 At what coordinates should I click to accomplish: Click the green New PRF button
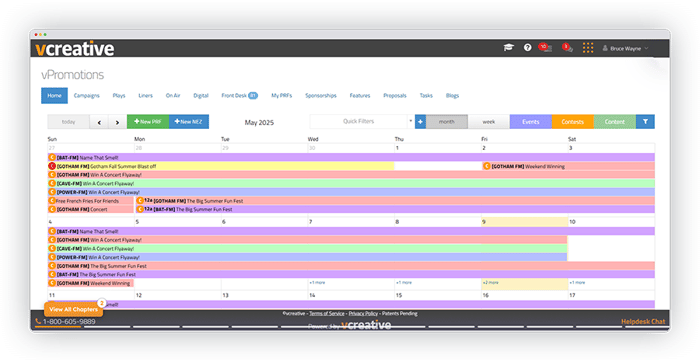[x=148, y=121]
